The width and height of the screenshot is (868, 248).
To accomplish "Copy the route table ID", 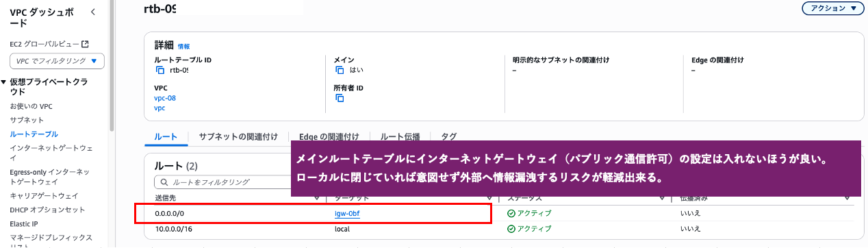I will 159,70.
